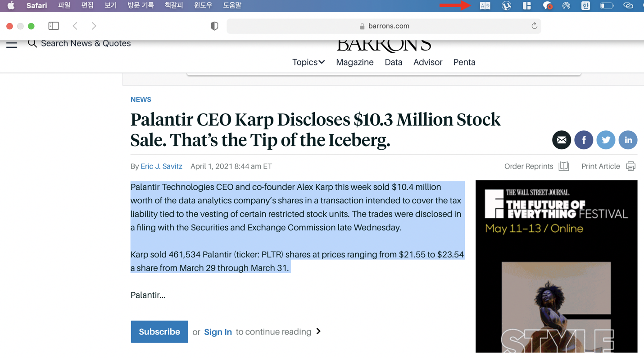Click the NEWS category label

coord(141,100)
